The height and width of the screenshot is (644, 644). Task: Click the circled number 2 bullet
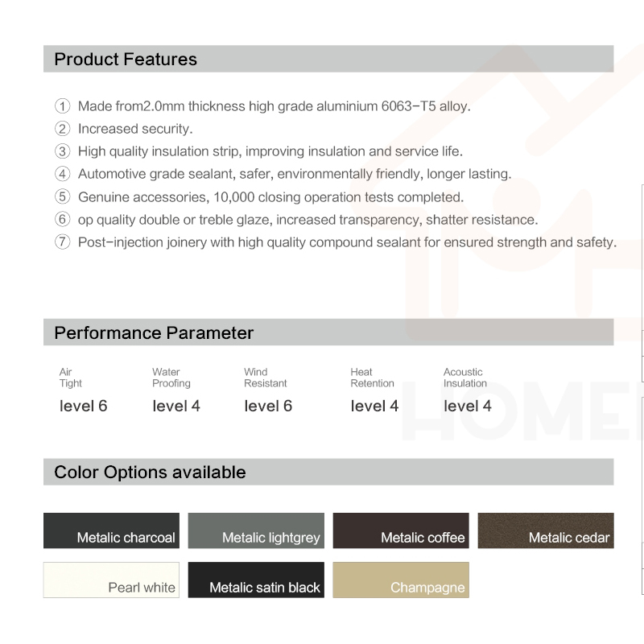(x=62, y=129)
